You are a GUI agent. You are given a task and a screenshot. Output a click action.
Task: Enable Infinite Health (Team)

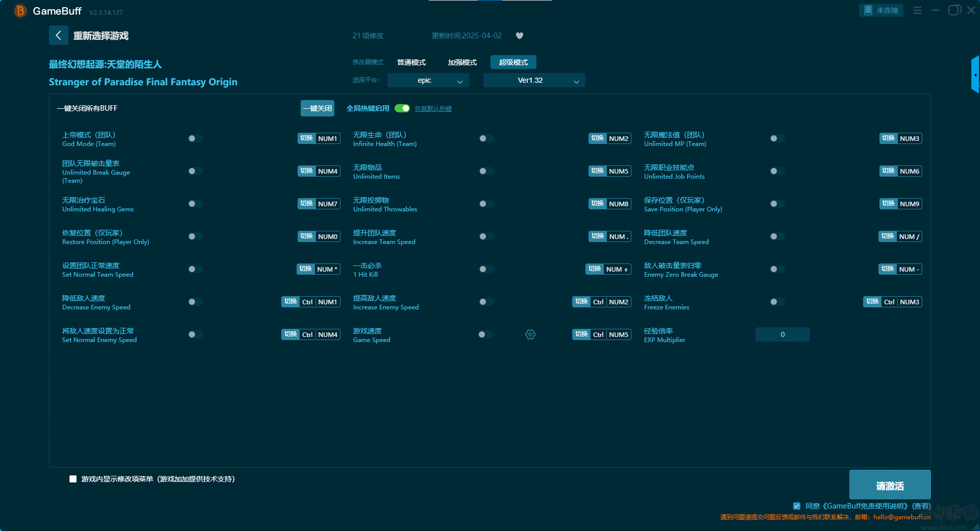click(486, 138)
